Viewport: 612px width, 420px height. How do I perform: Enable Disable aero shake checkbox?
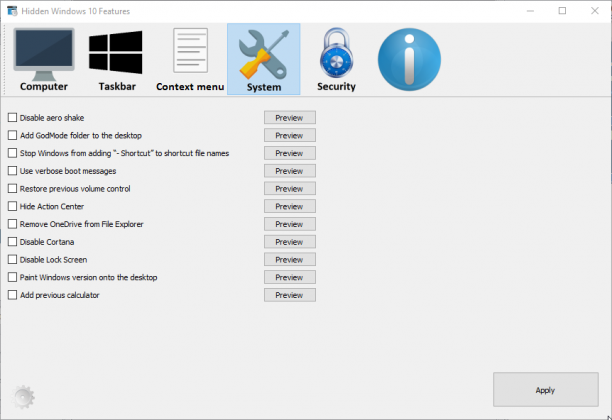click(x=12, y=117)
